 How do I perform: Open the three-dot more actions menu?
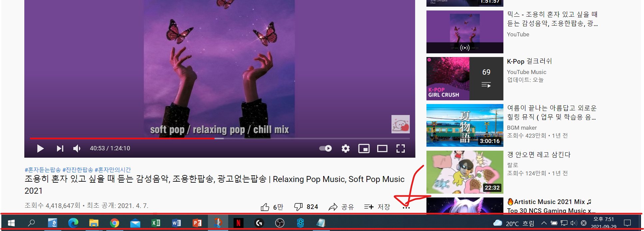pos(406,208)
